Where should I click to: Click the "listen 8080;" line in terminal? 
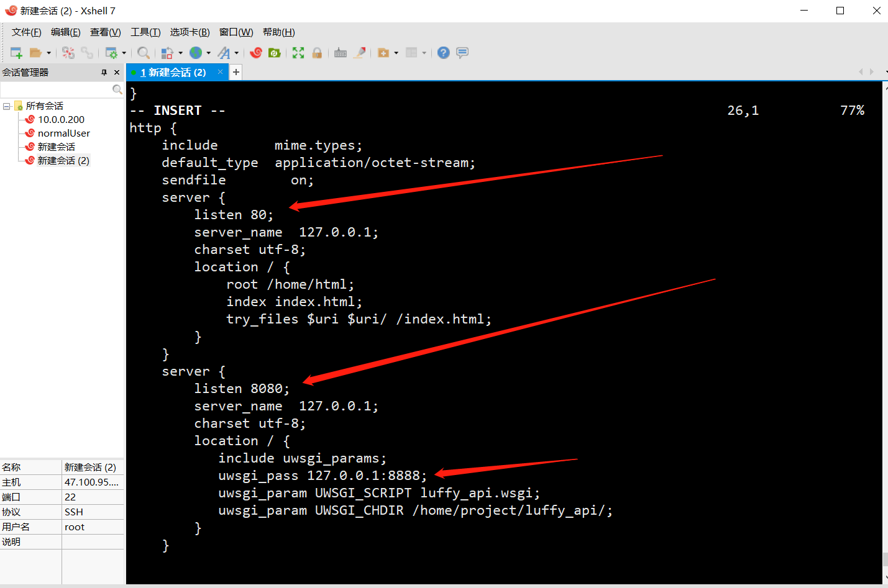click(x=242, y=389)
